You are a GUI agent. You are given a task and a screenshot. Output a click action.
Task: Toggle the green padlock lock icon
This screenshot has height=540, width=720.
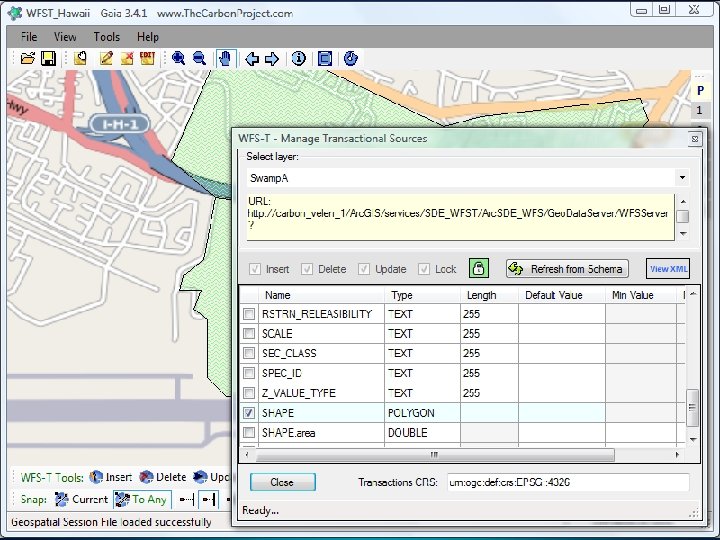coord(479,269)
